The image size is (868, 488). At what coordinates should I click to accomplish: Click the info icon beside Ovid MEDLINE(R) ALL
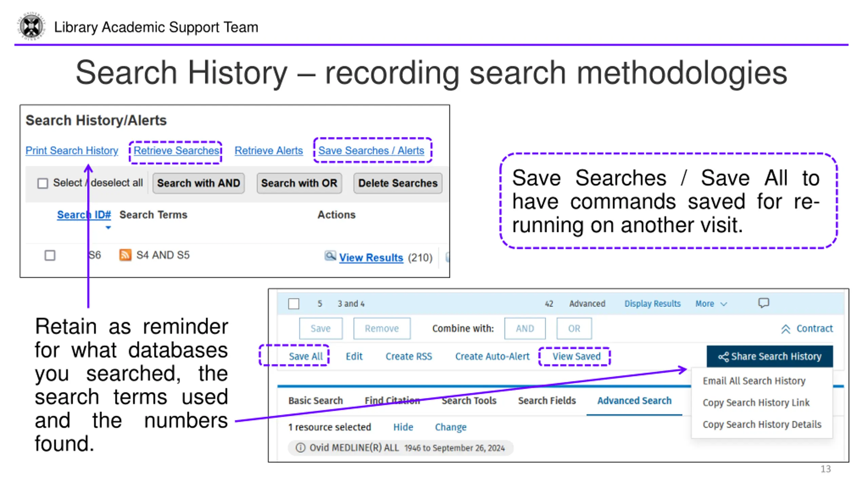300,448
